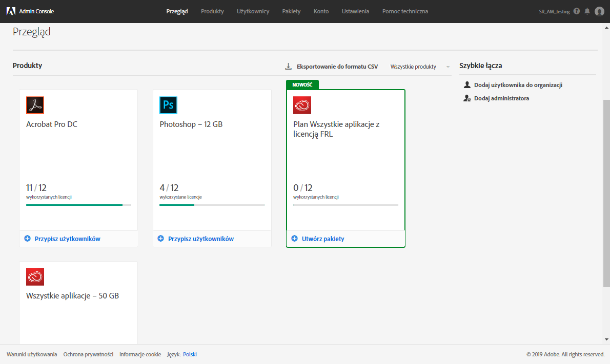The height and width of the screenshot is (364, 610).
Task: Click the Acrobat Pro DC product icon
Action: (x=35, y=105)
